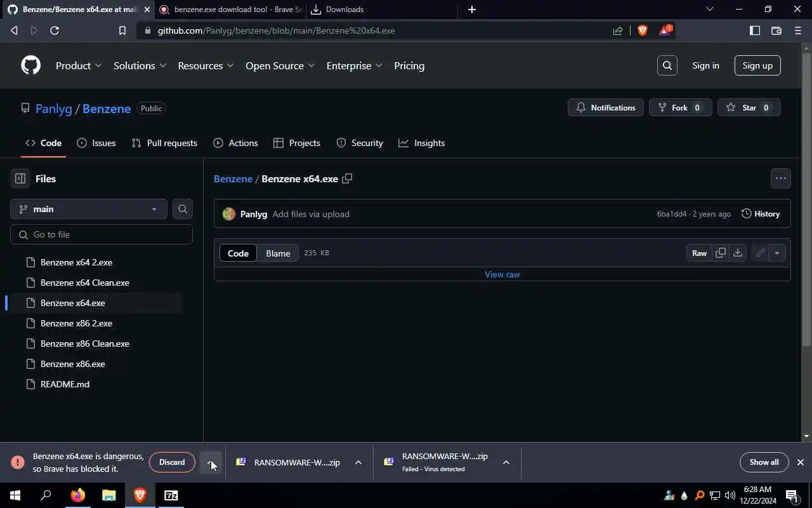Viewport: 812px width, 508px height.
Task: Open the Actions tab
Action: (235, 143)
